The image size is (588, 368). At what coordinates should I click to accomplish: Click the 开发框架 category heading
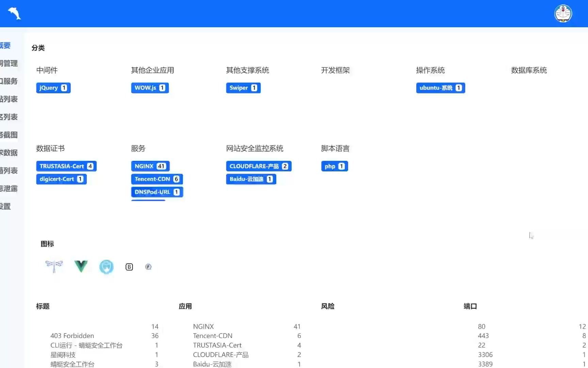pos(336,70)
